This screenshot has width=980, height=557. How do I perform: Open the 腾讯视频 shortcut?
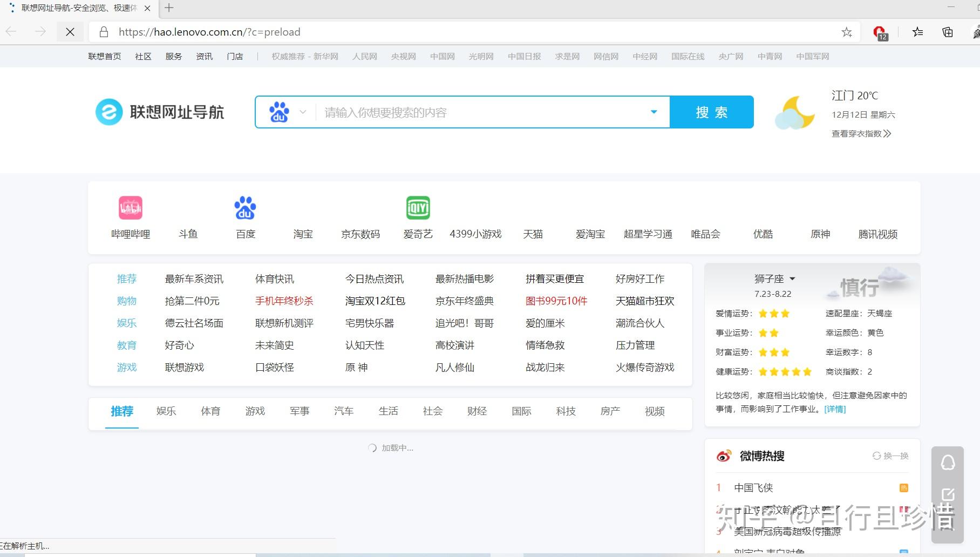point(878,234)
